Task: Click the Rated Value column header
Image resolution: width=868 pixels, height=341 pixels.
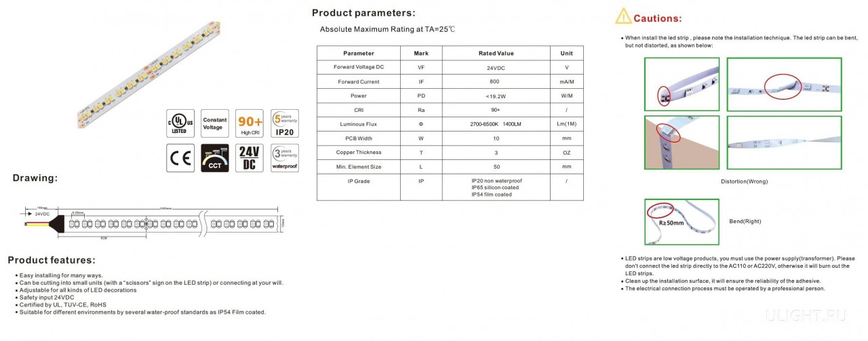Action: [496, 53]
